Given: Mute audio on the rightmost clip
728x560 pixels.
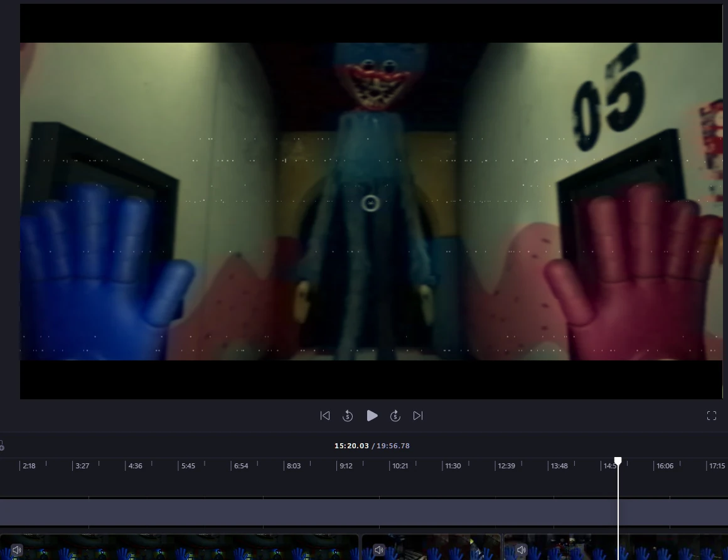Looking at the screenshot, I should 522,550.
